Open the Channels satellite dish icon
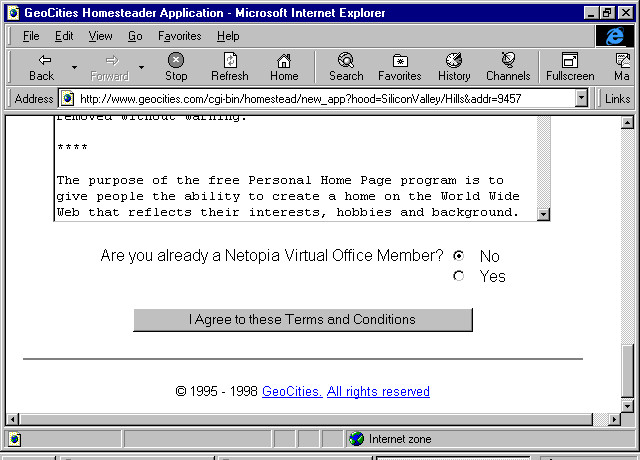The height and width of the screenshot is (460, 640). pyautogui.click(x=508, y=60)
